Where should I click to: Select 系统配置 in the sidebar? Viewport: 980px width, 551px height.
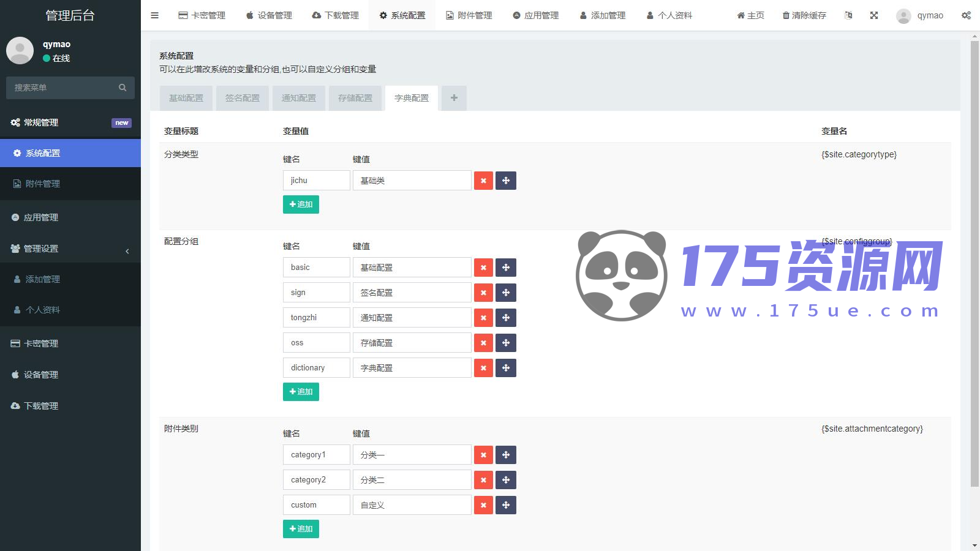pos(70,153)
